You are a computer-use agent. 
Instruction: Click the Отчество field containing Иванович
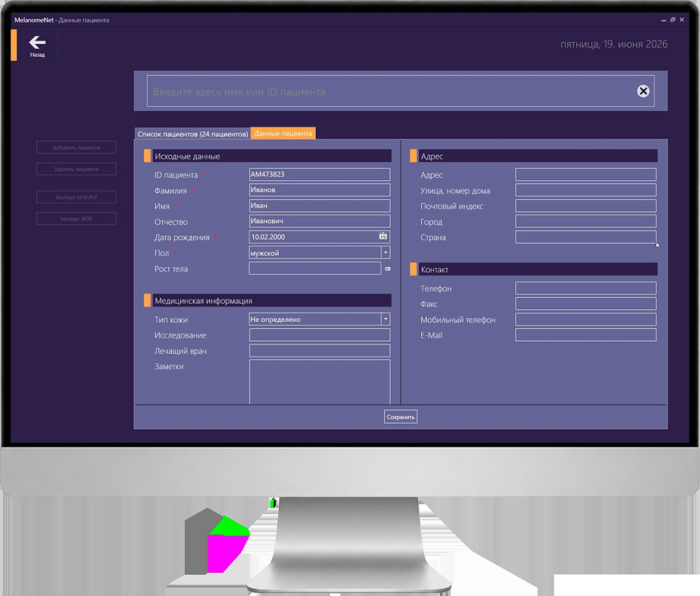[320, 221]
